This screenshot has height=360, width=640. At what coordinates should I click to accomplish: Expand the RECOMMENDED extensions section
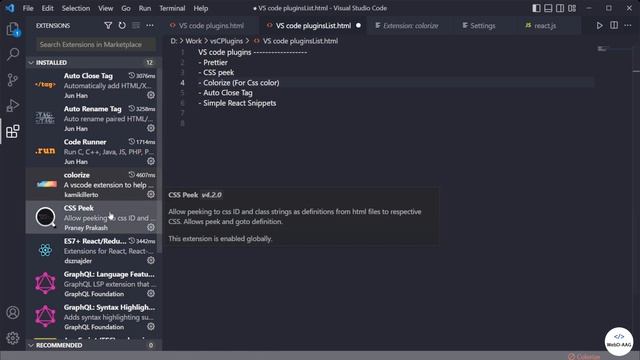[x=93, y=345]
